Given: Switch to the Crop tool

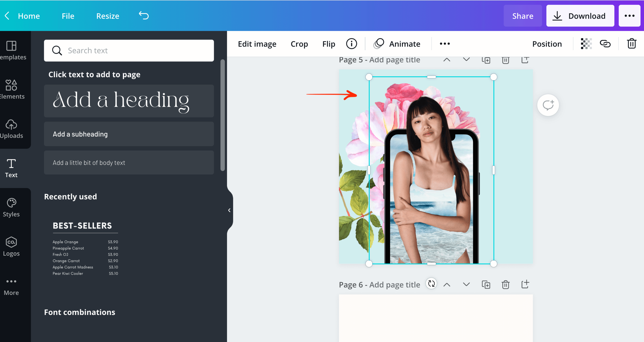Looking at the screenshot, I should tap(299, 44).
